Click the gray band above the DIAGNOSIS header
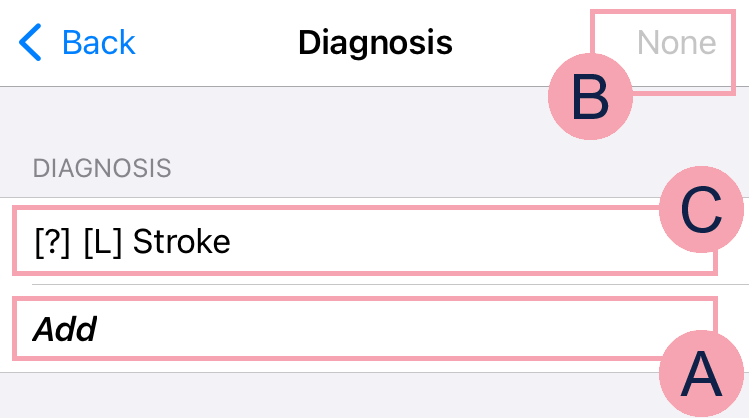This screenshot has height=419, width=749. pyautogui.click(x=300, y=115)
